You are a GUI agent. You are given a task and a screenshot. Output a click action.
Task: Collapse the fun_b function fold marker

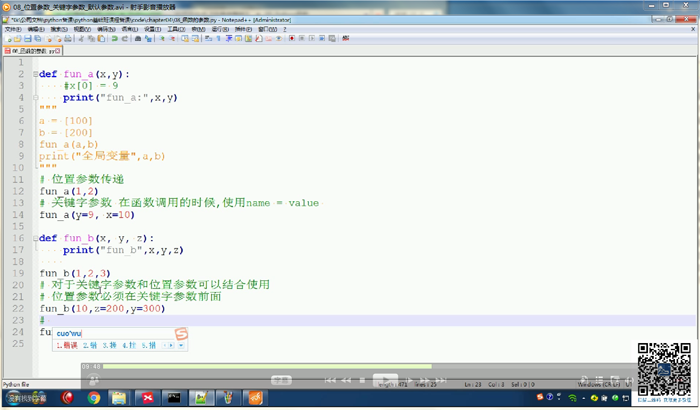(x=33, y=238)
